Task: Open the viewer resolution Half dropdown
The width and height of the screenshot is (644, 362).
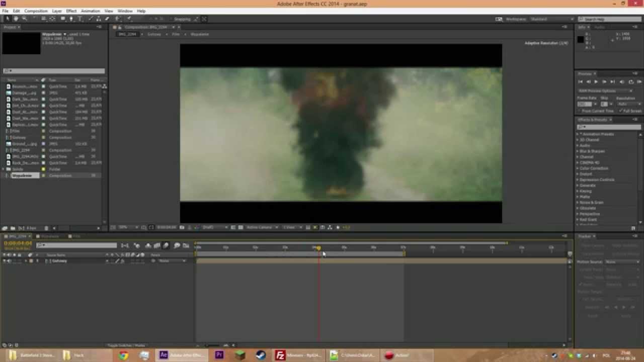Action: click(215, 227)
